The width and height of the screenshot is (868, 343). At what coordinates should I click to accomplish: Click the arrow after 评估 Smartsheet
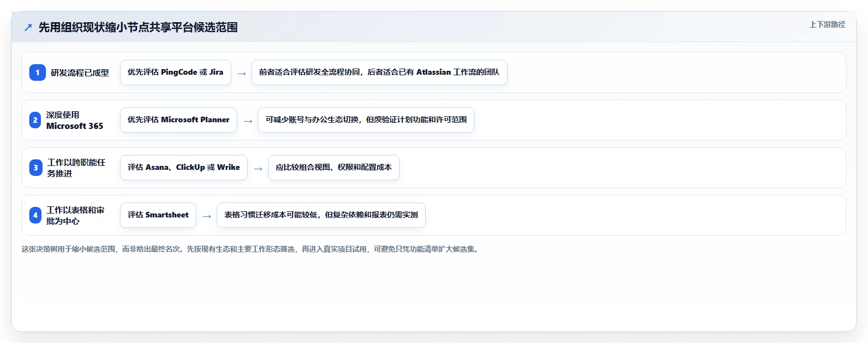(x=207, y=216)
